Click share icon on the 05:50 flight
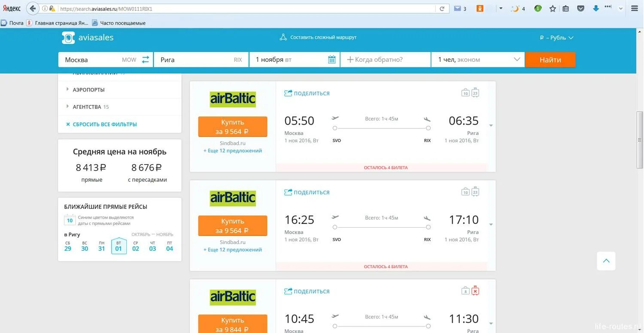644x333 pixels. click(x=288, y=93)
